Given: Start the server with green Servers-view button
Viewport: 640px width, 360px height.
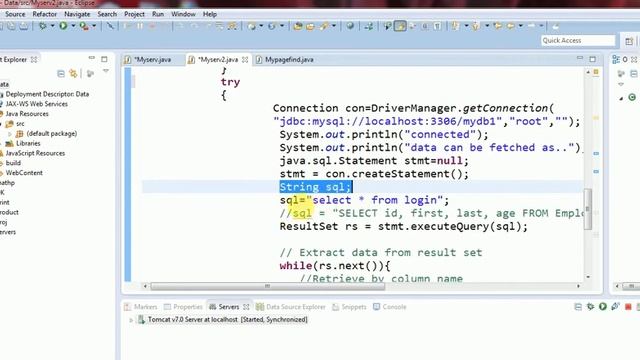Looking at the screenshot, I should point(602,306).
